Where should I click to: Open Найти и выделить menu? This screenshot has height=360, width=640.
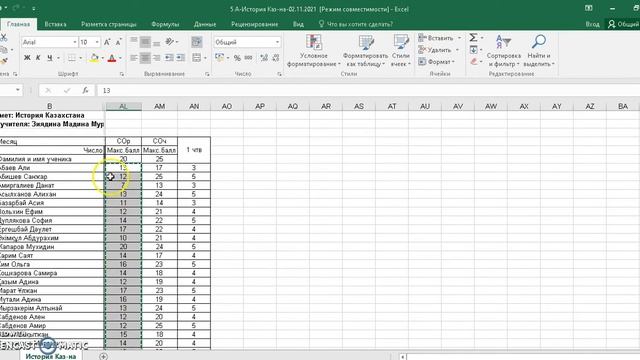click(x=539, y=51)
